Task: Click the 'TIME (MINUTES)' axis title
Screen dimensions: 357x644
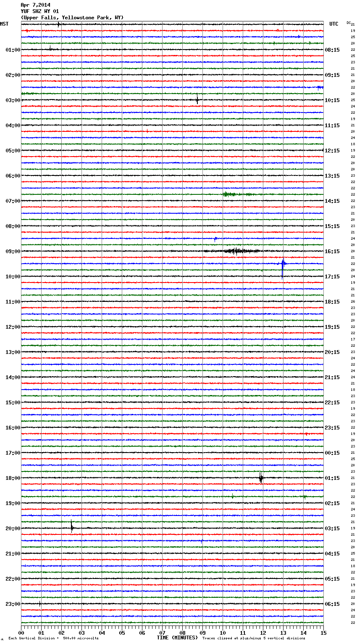Action: pyautogui.click(x=177, y=638)
